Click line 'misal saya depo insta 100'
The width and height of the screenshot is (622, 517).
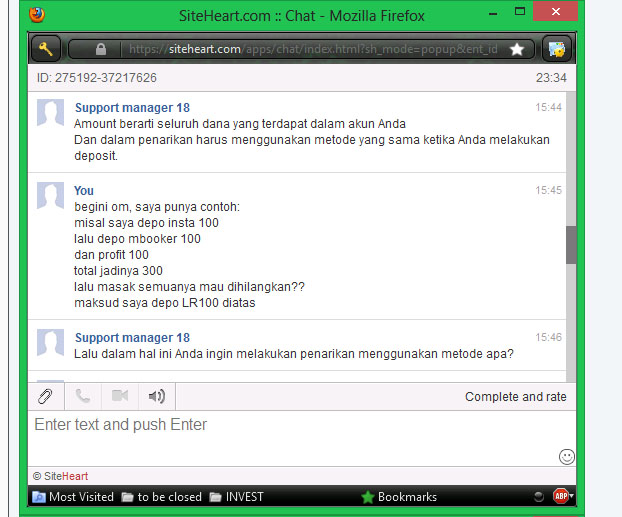pos(146,223)
